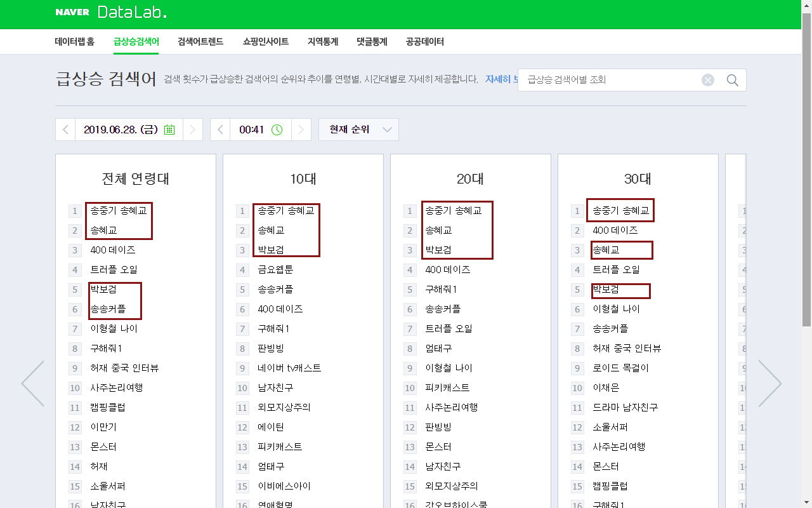Go to previous date arrow
The height and width of the screenshot is (508, 812).
[65, 130]
